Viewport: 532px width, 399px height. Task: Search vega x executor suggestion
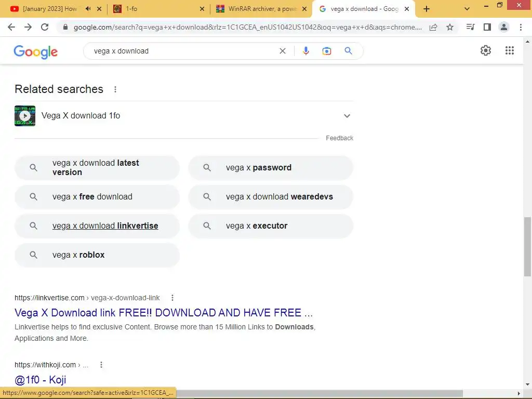[x=271, y=226]
